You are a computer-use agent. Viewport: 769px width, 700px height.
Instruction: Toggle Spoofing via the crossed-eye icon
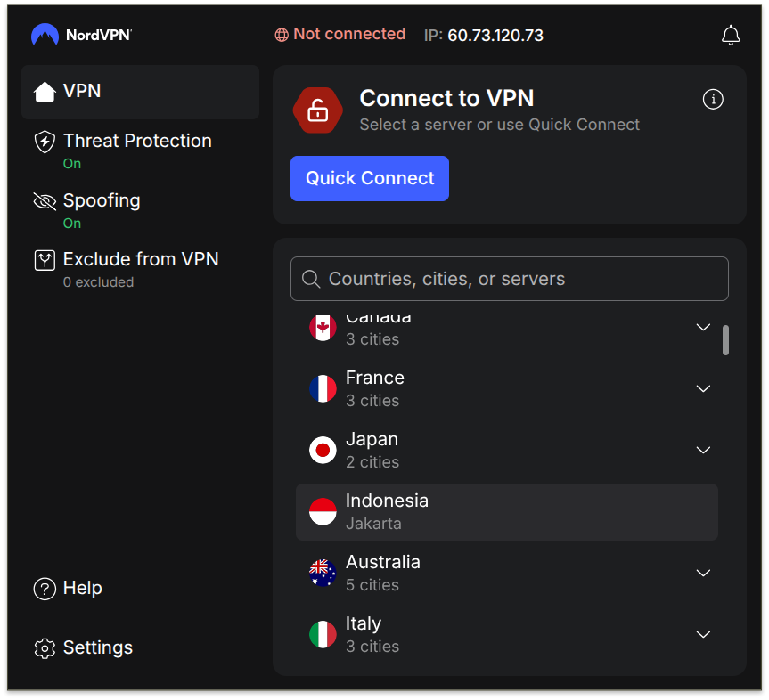point(45,201)
